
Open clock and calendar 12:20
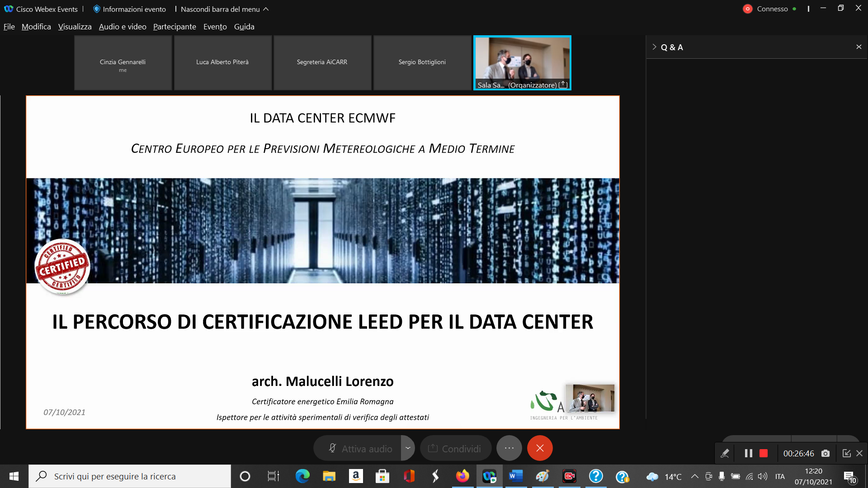click(813, 476)
